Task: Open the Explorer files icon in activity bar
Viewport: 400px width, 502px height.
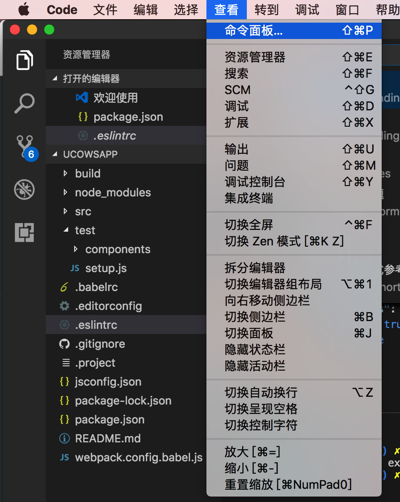Action: pyautogui.click(x=24, y=60)
